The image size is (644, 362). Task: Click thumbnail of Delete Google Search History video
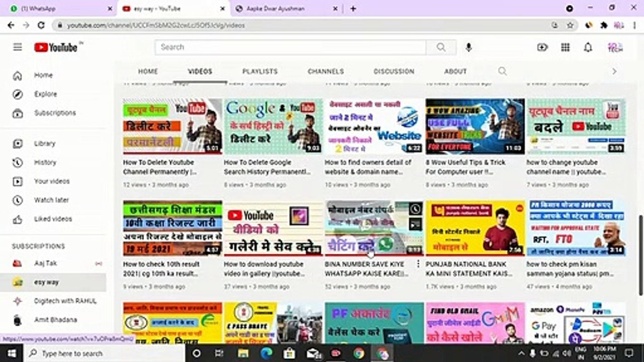[273, 126]
